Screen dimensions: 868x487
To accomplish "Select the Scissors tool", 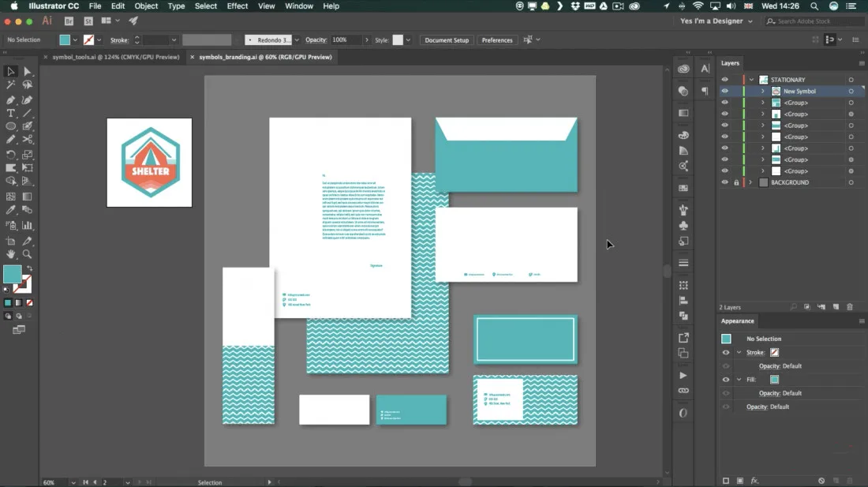I will (x=28, y=140).
